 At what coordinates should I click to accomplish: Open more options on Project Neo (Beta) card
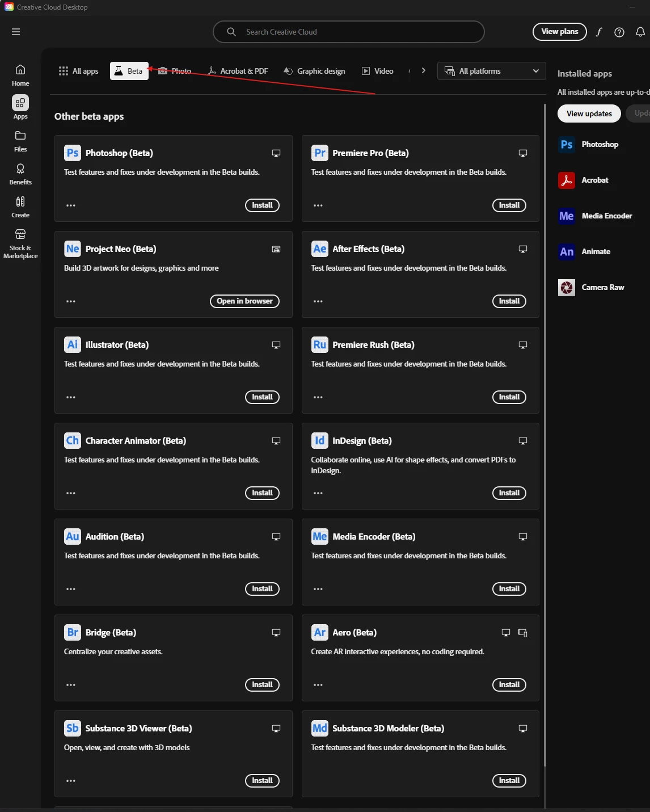pyautogui.click(x=71, y=301)
